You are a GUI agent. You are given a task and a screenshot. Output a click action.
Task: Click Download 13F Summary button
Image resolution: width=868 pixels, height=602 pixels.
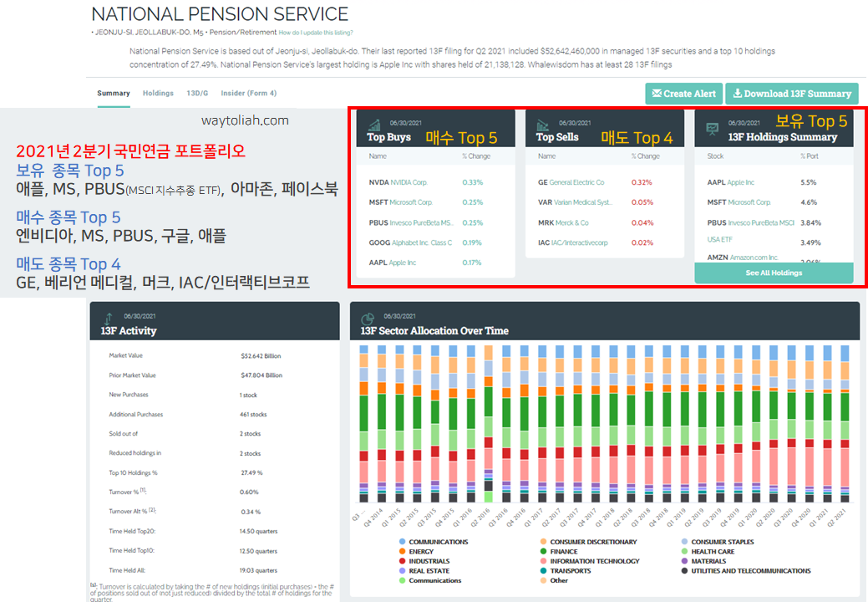(792, 94)
